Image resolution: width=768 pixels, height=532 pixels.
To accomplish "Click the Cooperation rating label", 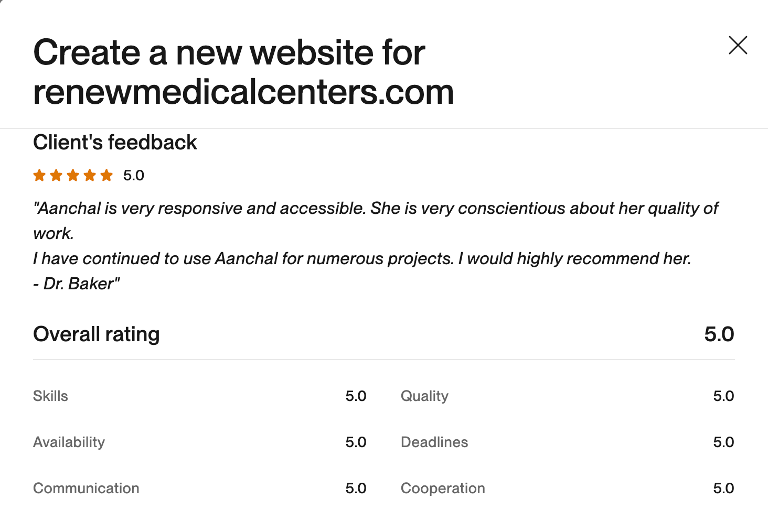I will tap(443, 488).
